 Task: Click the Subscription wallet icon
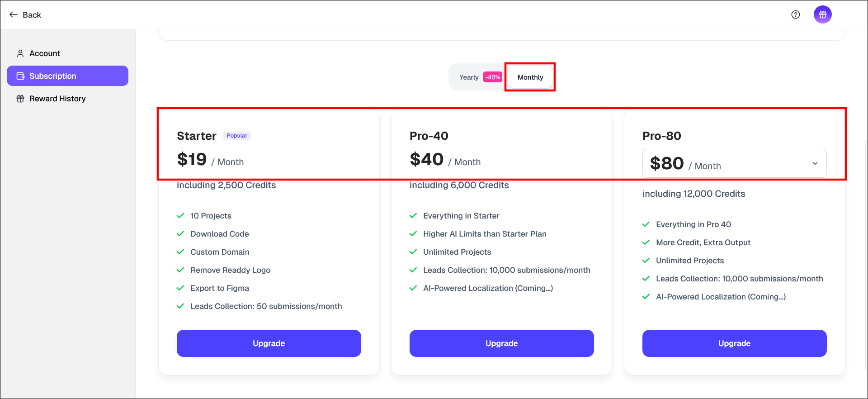tap(20, 76)
